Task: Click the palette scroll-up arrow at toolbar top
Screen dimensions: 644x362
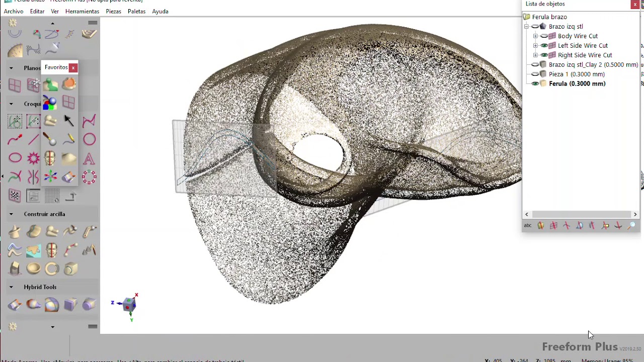Action: (x=52, y=23)
